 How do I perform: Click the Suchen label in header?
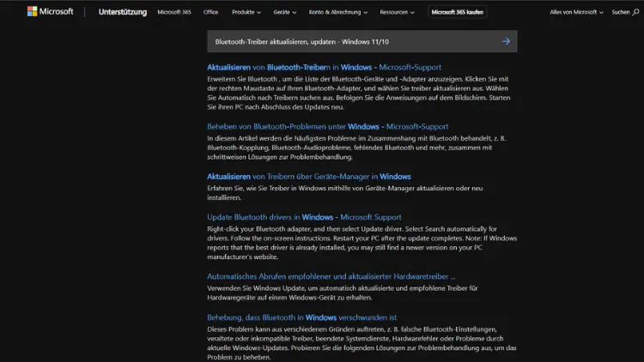point(620,12)
